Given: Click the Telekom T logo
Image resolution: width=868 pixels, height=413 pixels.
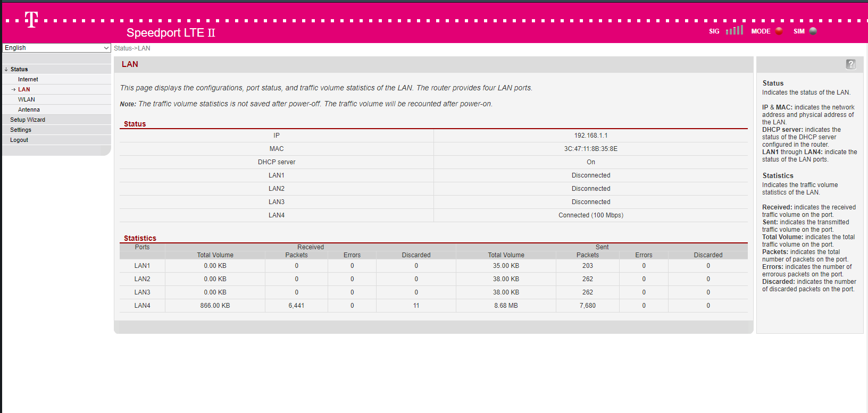Looking at the screenshot, I should 31,20.
